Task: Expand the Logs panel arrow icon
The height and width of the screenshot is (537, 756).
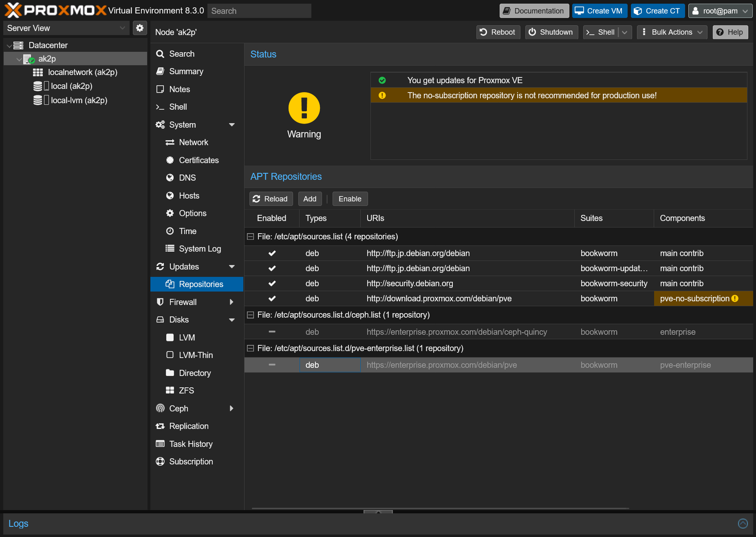Action: [743, 524]
